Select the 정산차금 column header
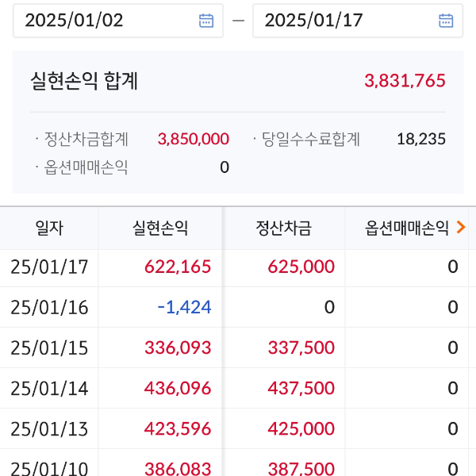Image resolution: width=476 pixels, height=476 pixels. click(283, 228)
